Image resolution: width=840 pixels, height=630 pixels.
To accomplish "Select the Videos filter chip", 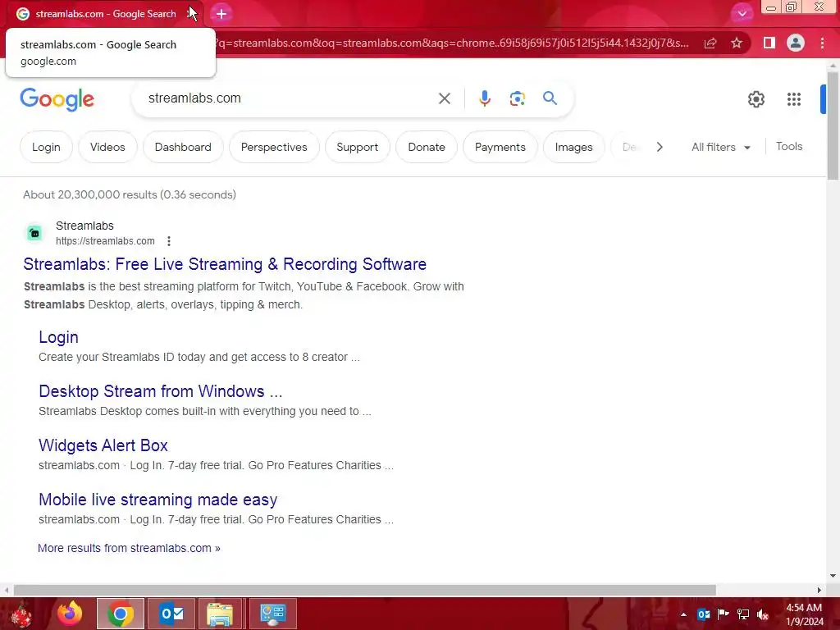I will (107, 147).
